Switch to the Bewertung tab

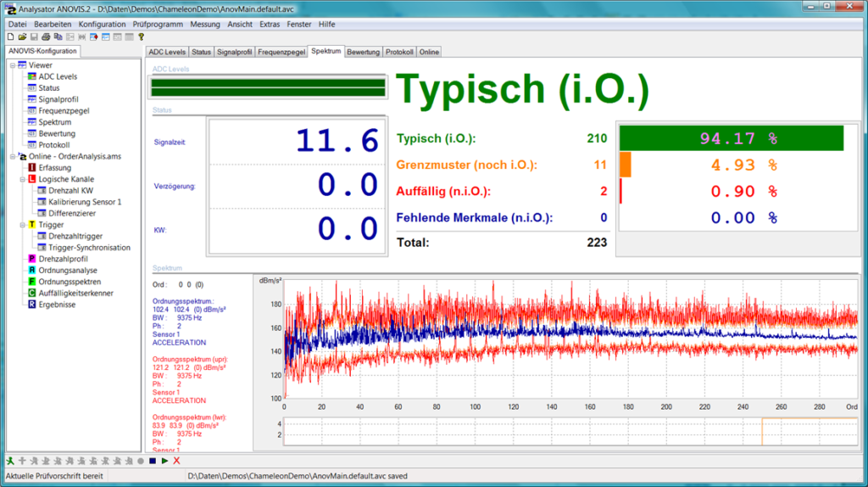[x=363, y=52]
